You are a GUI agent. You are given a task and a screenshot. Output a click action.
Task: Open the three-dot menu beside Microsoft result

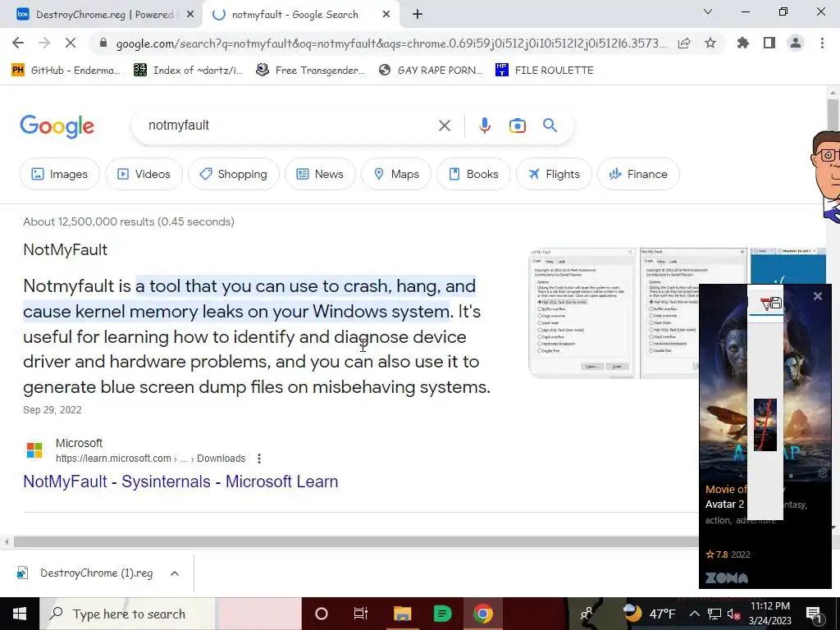click(x=259, y=459)
